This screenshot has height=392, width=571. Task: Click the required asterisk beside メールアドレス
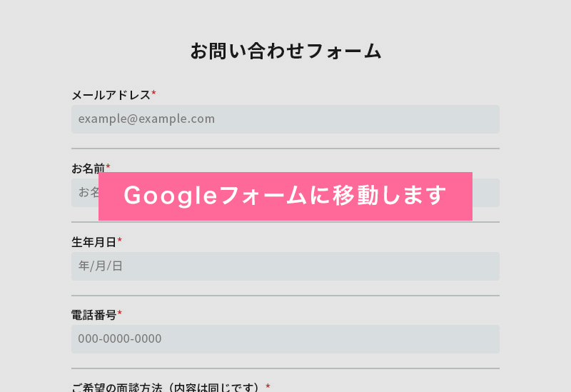tap(153, 94)
